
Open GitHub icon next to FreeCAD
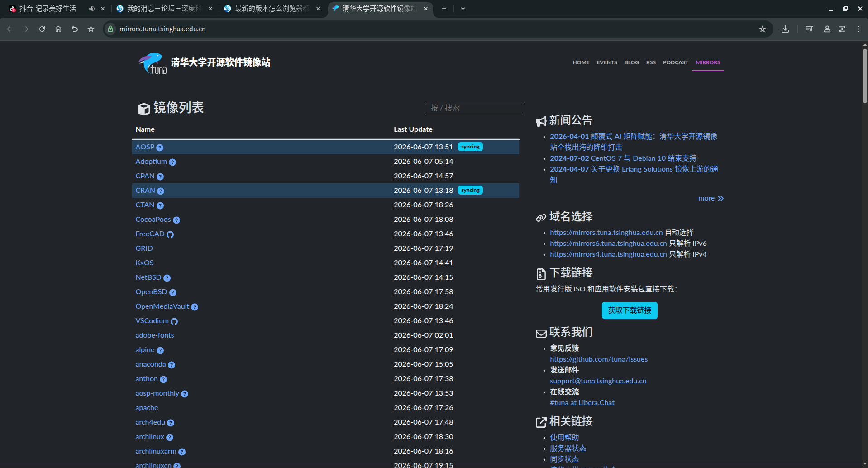(170, 234)
